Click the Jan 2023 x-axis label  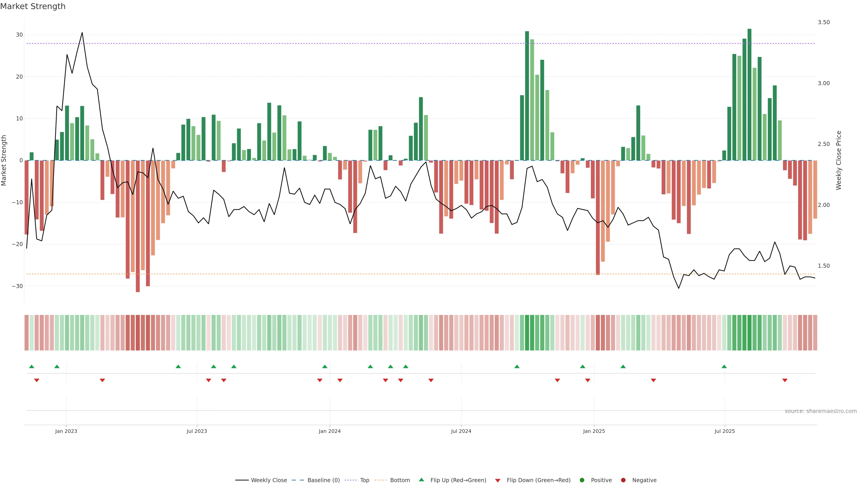coord(66,431)
